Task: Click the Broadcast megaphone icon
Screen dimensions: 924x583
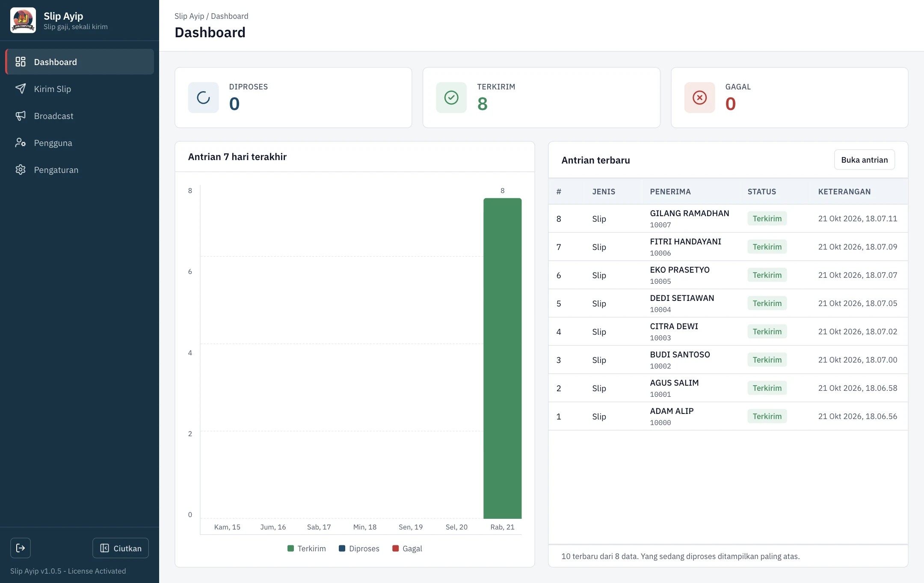Action: click(x=21, y=116)
